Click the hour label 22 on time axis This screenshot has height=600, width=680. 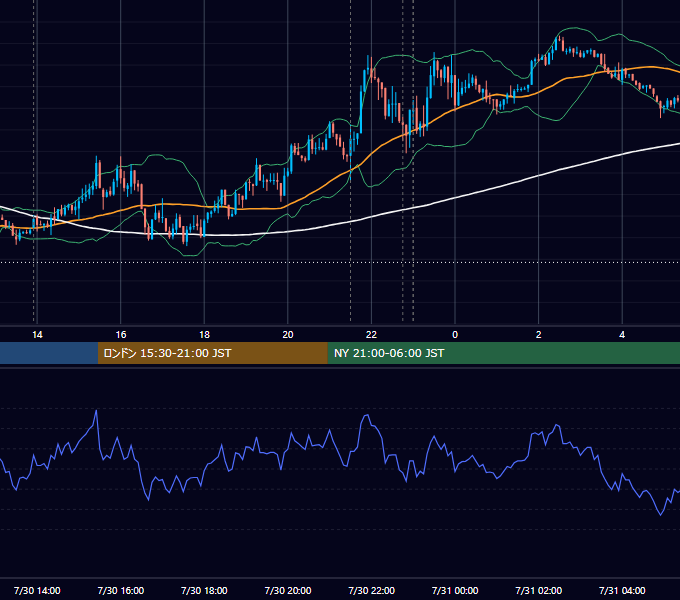371,335
